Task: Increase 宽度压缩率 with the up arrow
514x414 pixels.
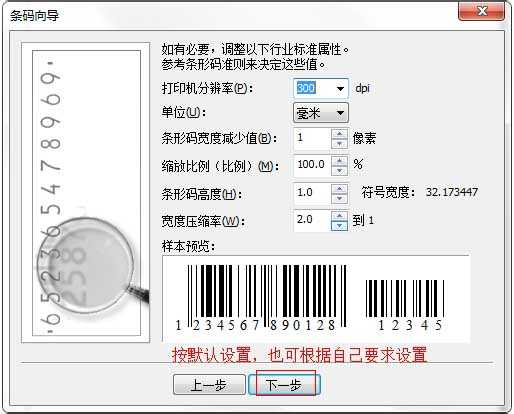Action: [x=339, y=216]
